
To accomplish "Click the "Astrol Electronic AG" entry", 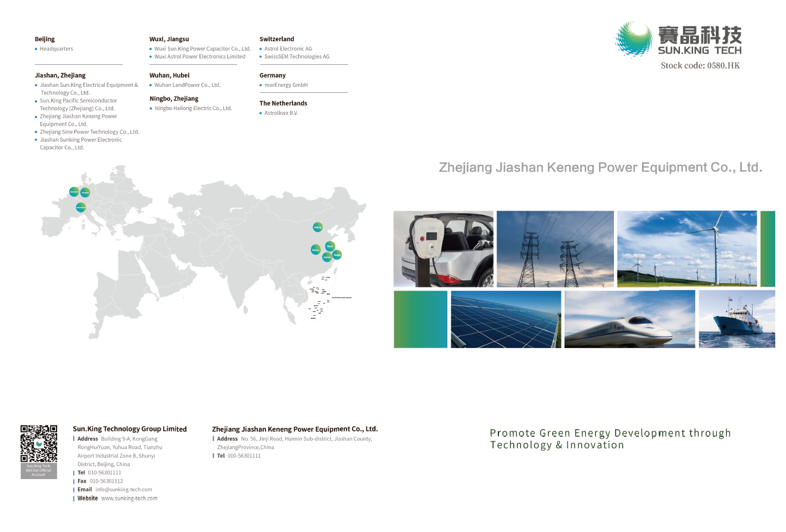I will 288,49.
